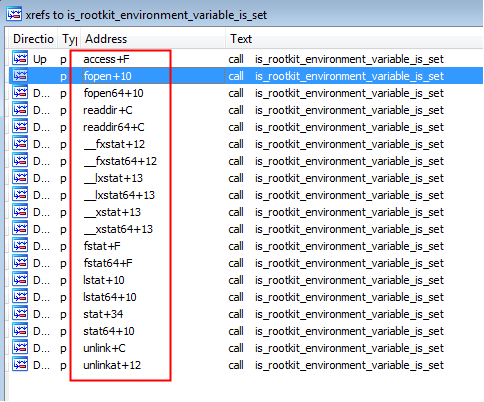Click the xref icon in the readdir+C row
Image resolution: width=484 pixels, height=402 pixels.
point(20,109)
